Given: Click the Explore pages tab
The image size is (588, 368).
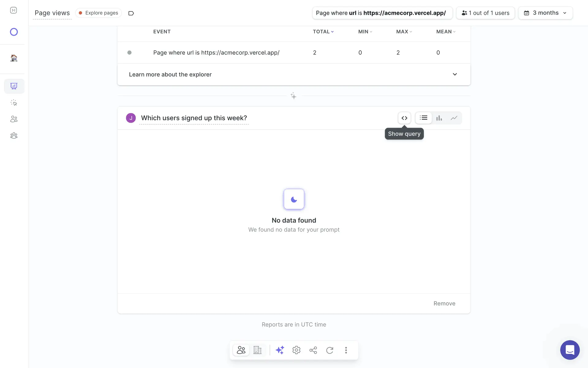Looking at the screenshot, I should pyautogui.click(x=99, y=13).
